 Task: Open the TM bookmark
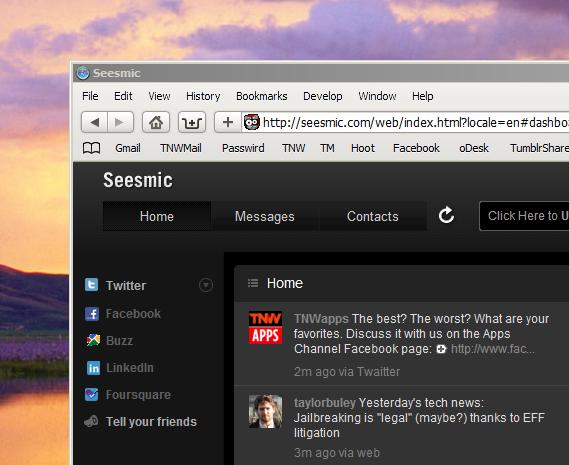[327, 148]
